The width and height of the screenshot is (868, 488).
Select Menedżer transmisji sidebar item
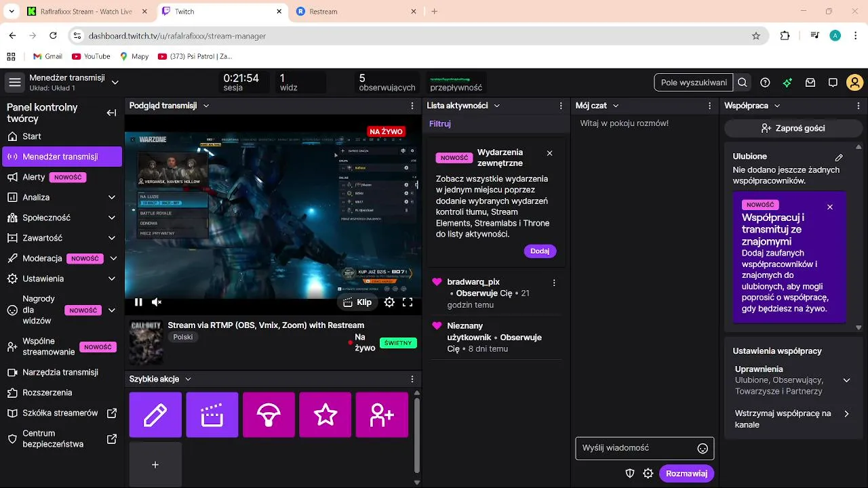(x=62, y=157)
